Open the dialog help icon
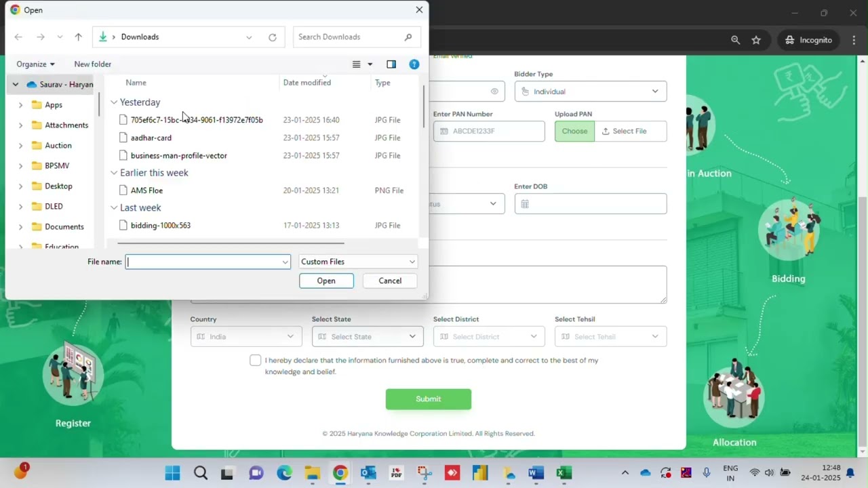This screenshot has width=868, height=488. [x=414, y=64]
